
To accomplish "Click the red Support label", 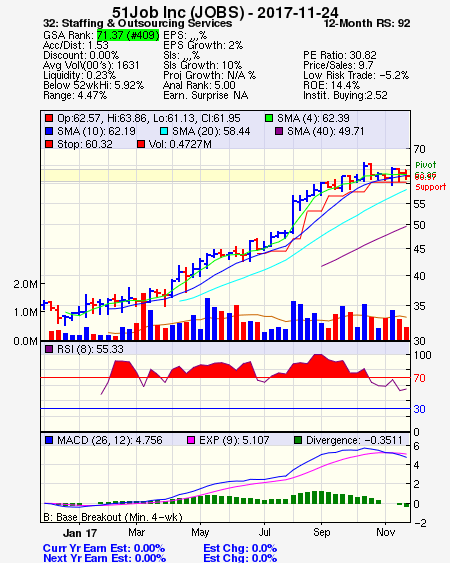I will [431, 187].
